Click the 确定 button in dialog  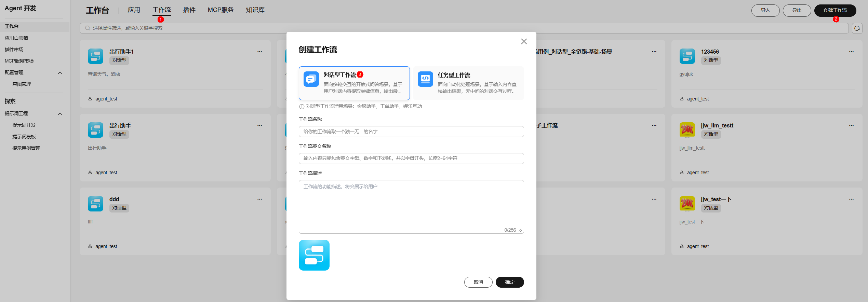tap(509, 282)
